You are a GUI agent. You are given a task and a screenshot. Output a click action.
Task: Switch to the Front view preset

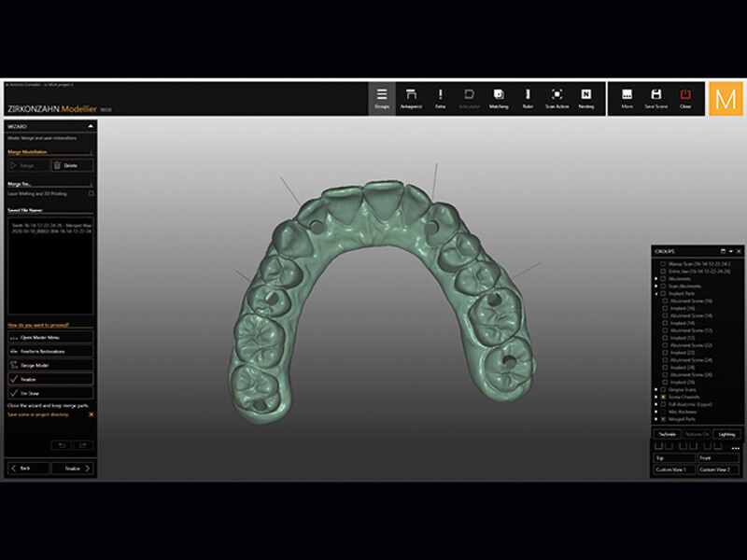[x=718, y=458]
